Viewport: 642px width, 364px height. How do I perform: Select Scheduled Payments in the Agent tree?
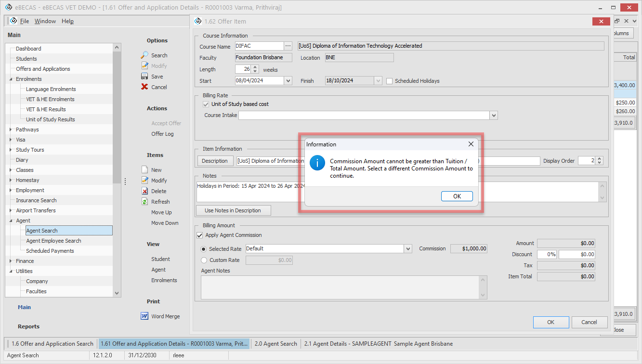click(50, 251)
